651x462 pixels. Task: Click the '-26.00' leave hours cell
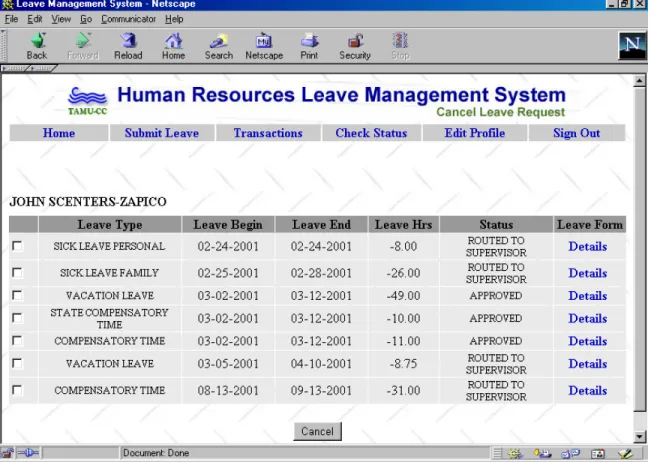[403, 273]
